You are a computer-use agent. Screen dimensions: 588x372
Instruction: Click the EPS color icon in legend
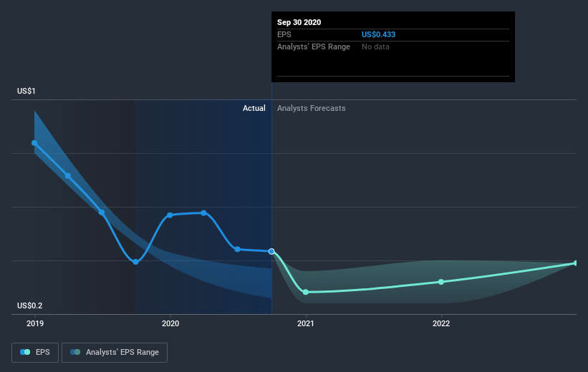click(25, 352)
